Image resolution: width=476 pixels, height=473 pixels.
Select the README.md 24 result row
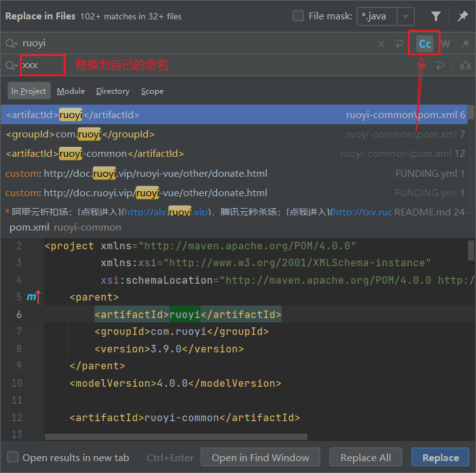tap(234, 211)
